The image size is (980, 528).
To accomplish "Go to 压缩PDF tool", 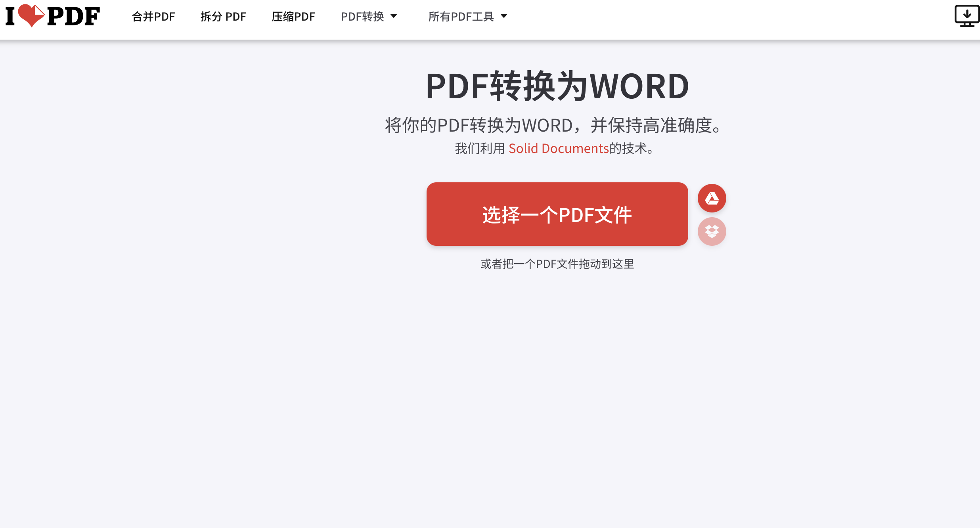I will pos(293,17).
